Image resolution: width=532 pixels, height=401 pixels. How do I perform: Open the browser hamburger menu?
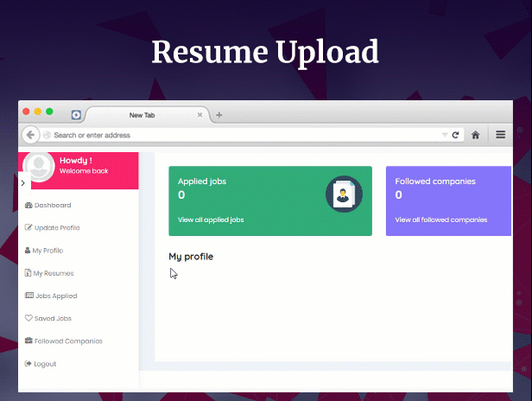[500, 135]
